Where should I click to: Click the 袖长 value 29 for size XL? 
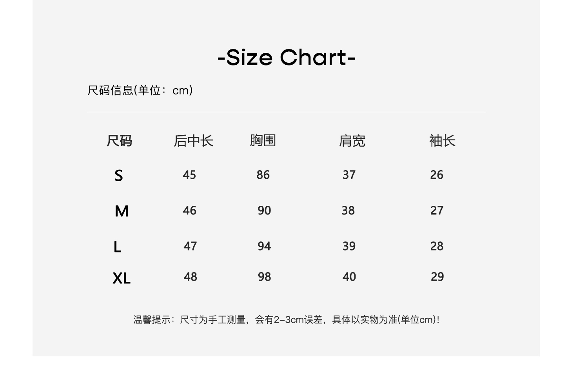pyautogui.click(x=437, y=277)
